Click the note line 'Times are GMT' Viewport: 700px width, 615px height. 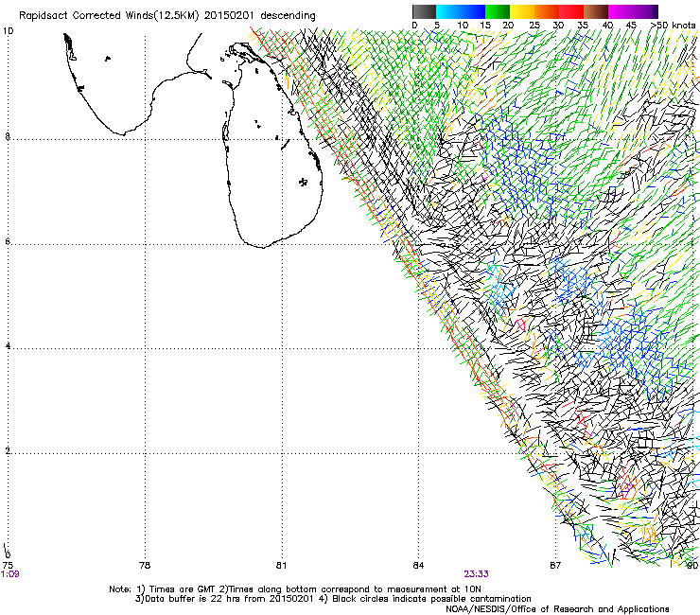coord(183,589)
